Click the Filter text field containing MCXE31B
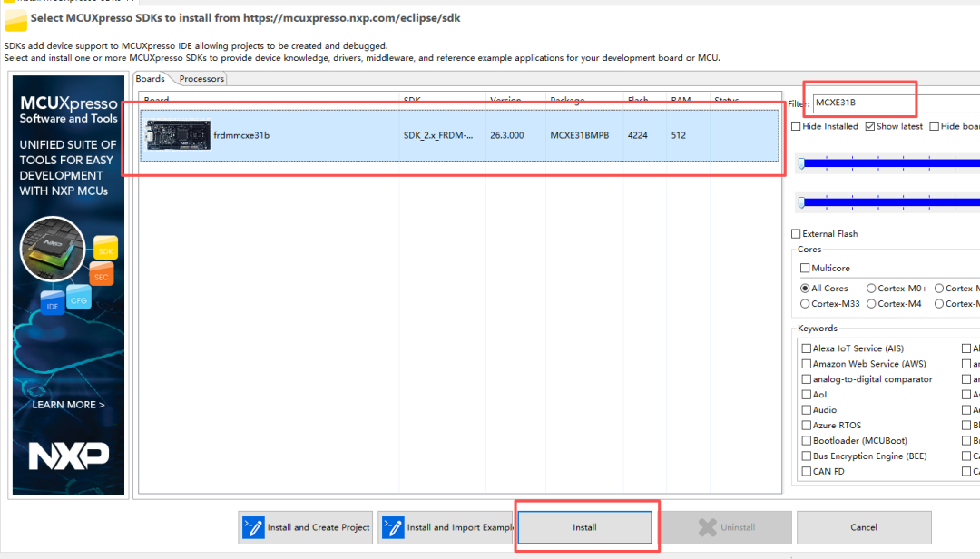 click(897, 103)
